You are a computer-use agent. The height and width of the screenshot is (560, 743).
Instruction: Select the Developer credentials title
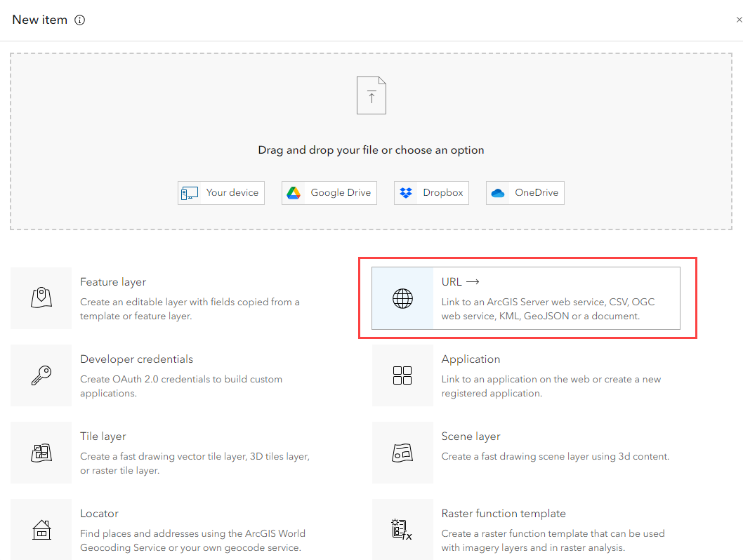136,359
